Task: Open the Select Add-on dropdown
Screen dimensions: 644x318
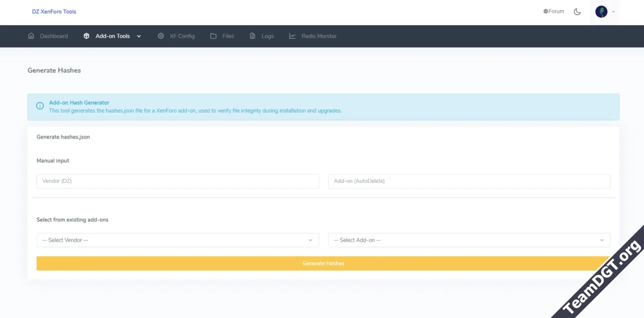Action: [x=469, y=240]
